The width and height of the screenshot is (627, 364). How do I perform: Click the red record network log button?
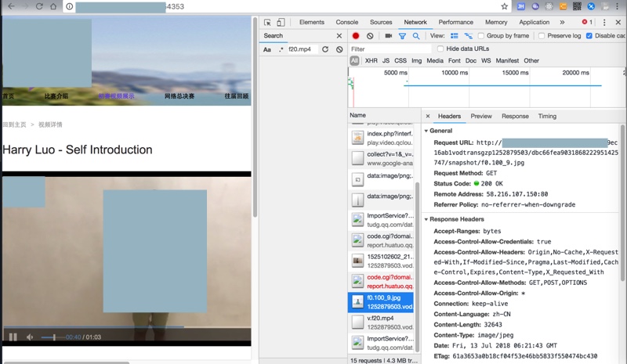coord(356,35)
